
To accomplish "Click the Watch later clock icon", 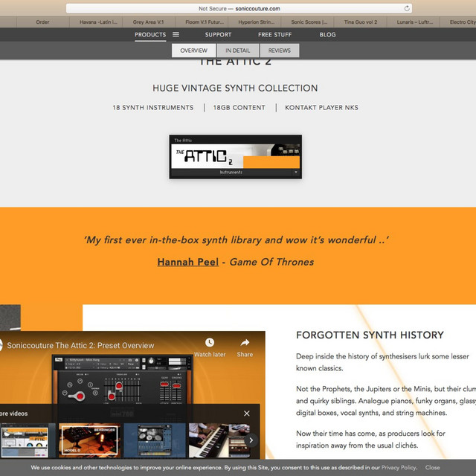I will [210, 343].
